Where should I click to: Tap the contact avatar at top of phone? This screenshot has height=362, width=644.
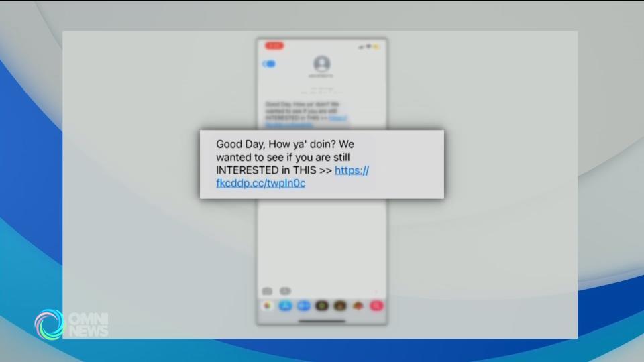321,64
